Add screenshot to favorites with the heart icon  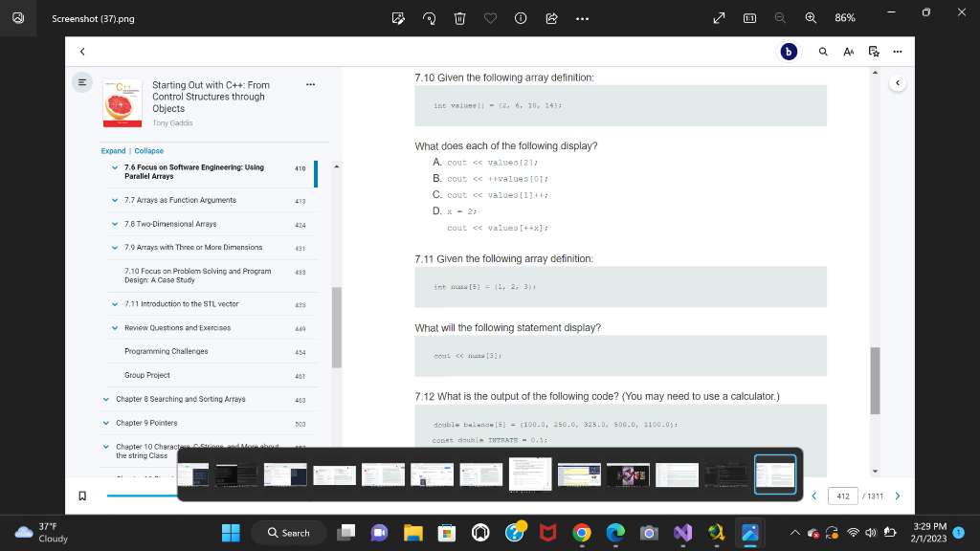[x=490, y=18]
